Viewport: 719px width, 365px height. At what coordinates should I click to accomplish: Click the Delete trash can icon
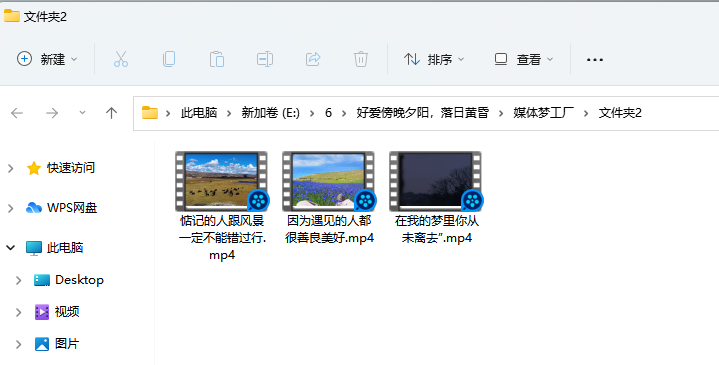click(361, 59)
